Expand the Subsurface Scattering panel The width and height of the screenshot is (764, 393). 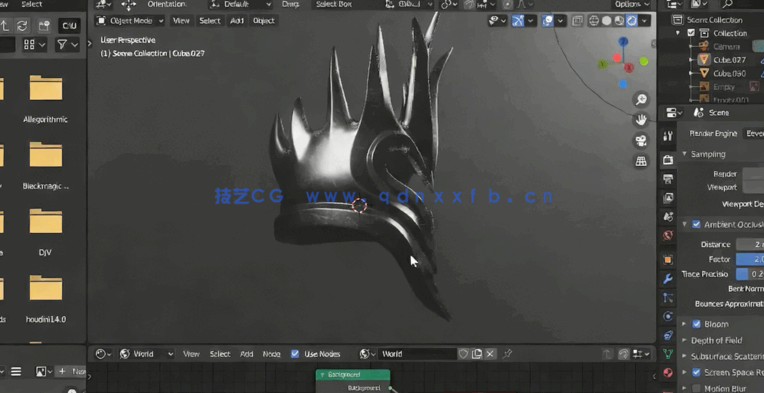coord(685,356)
